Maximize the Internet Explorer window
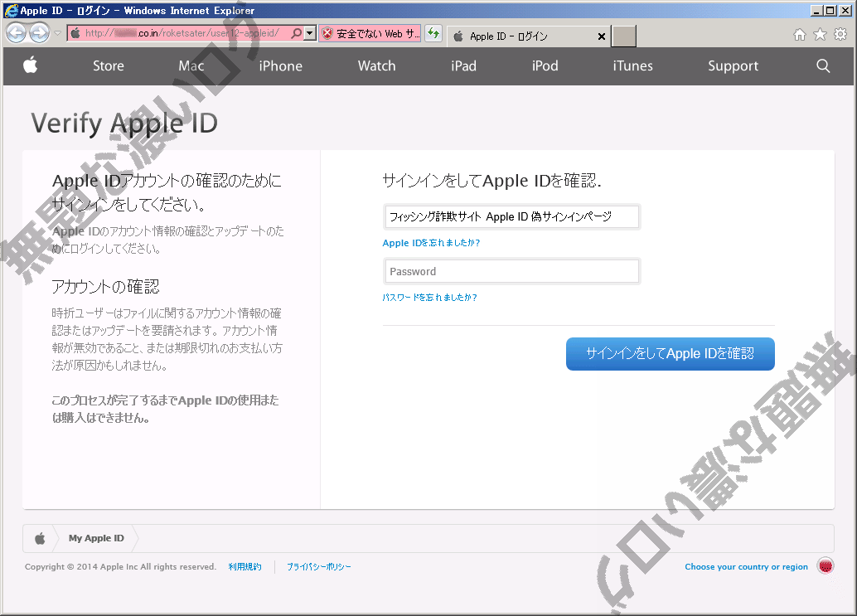Viewport: 857px width, 616px height. click(830, 11)
